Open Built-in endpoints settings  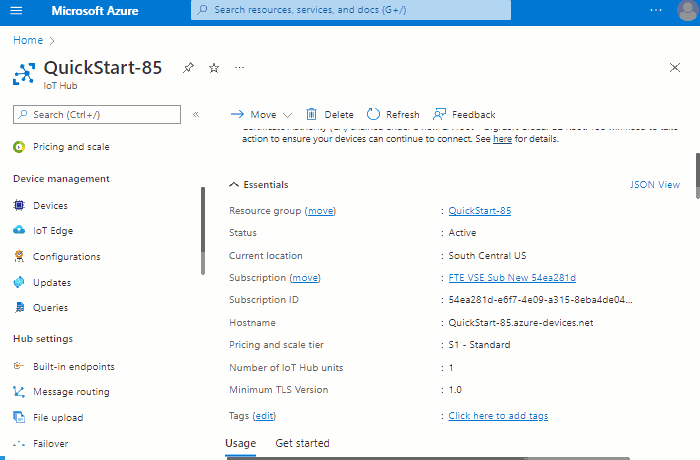pyautogui.click(x=74, y=367)
